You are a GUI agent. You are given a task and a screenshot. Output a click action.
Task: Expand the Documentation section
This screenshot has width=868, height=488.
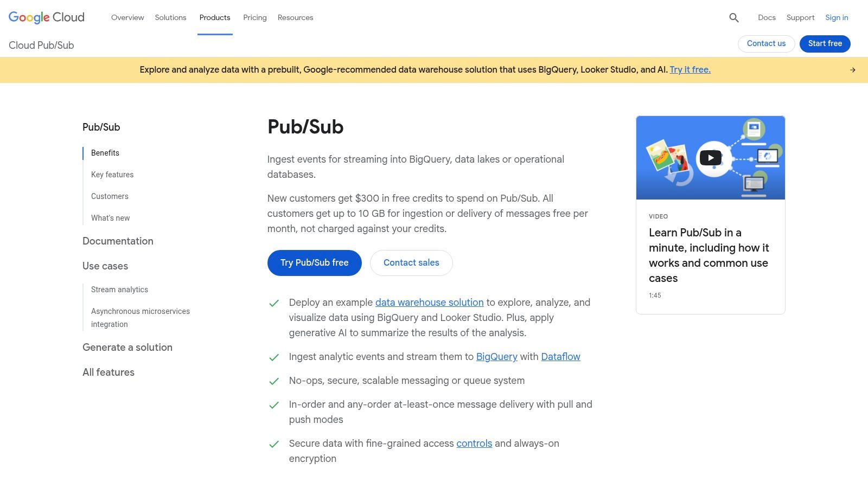point(118,241)
